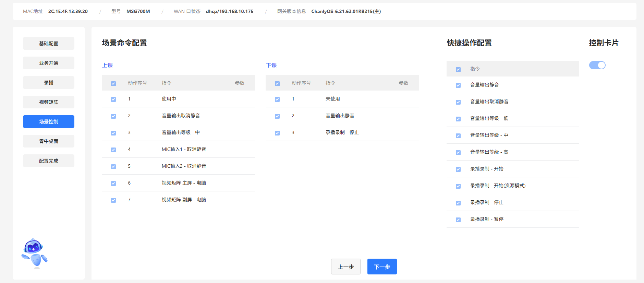Uncheck the 录播录制 - 暂停 shortcut checkbox
644x283 pixels.
[458, 220]
